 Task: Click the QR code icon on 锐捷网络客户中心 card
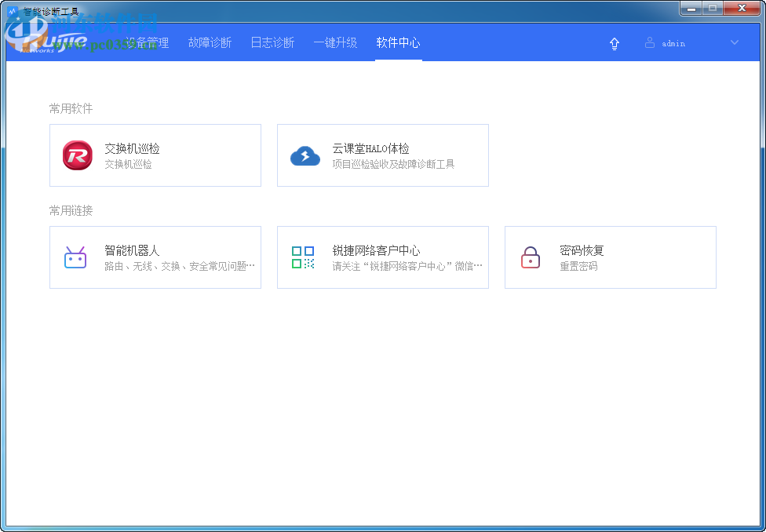pos(302,257)
